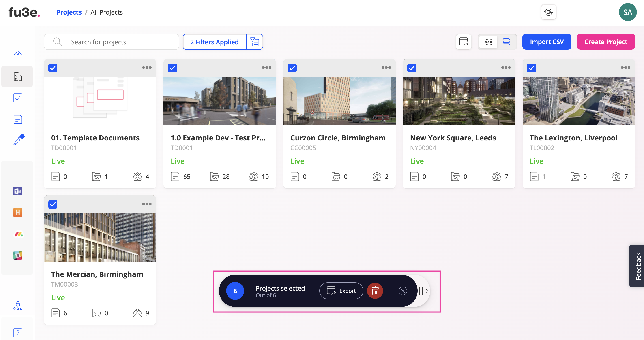The width and height of the screenshot is (644, 340).
Task: Open the orange H integration icon
Action: pyautogui.click(x=18, y=212)
